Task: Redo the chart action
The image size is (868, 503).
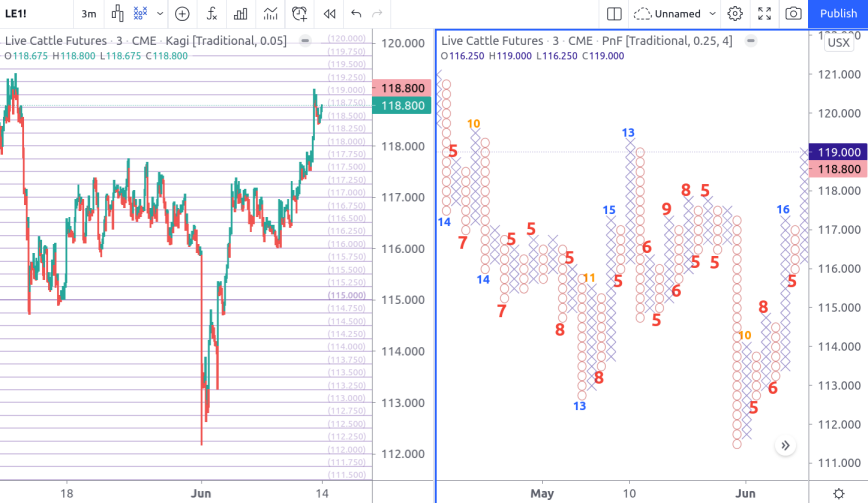Action: click(378, 14)
